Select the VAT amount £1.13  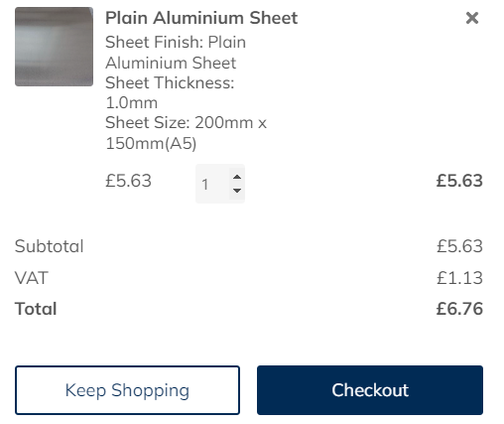click(x=459, y=278)
